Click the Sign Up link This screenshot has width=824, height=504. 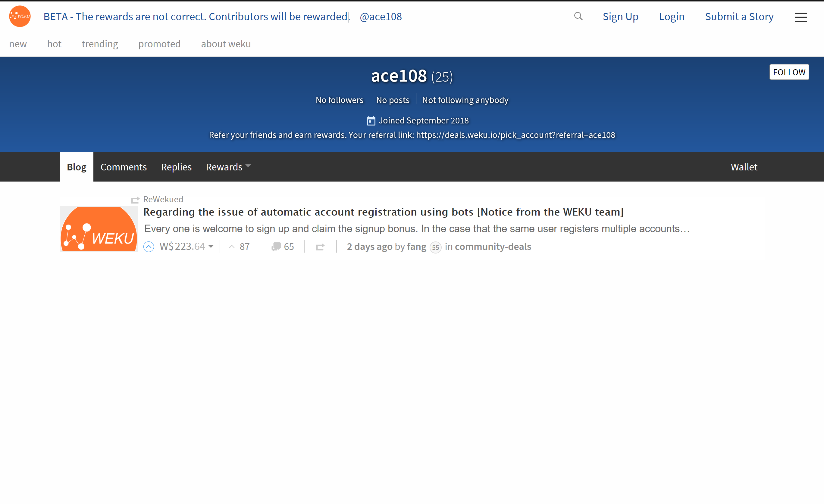tap(620, 16)
